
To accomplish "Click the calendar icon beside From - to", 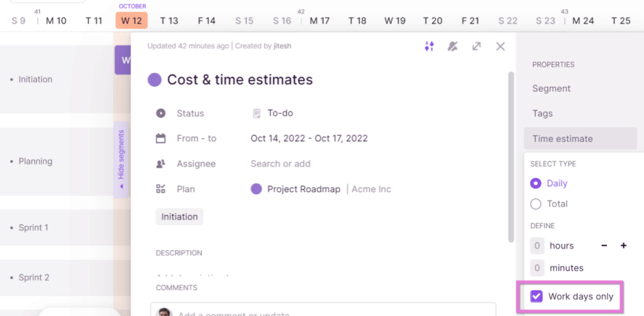I will pyautogui.click(x=160, y=138).
